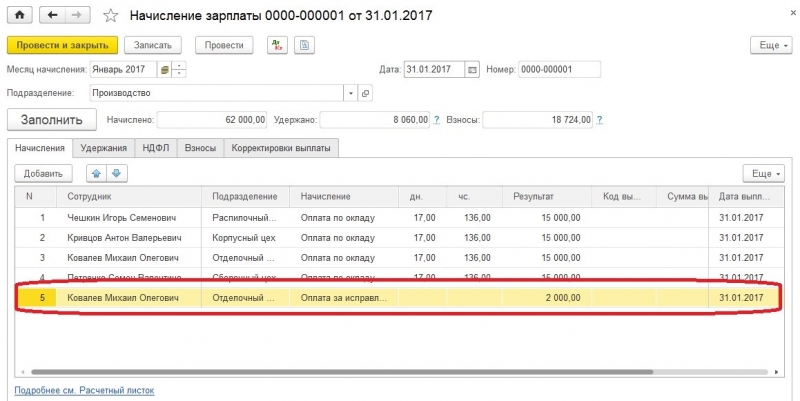Open the Дт/Кт postings icon

276,45
